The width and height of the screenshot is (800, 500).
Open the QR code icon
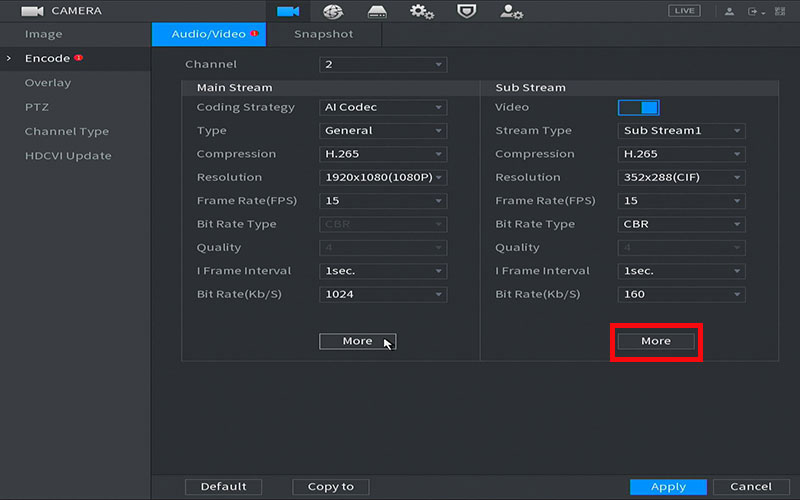[x=780, y=11]
